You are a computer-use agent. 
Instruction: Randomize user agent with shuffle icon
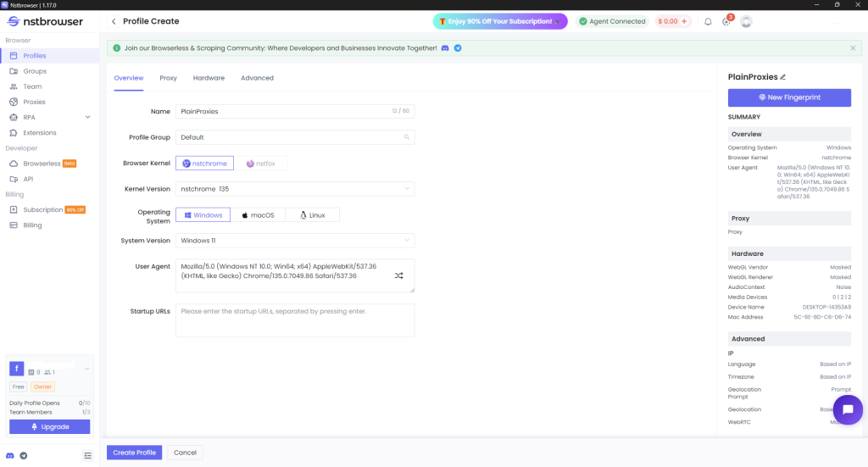pyautogui.click(x=398, y=275)
